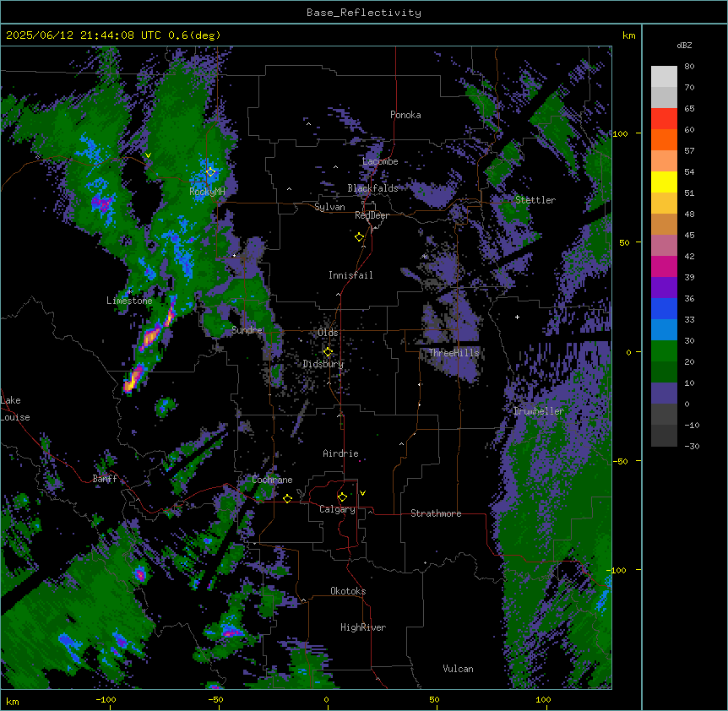Viewport: 728px width, 711px height.
Task: Select the bright green 20-30 dBZ legend swatch
Action: click(664, 351)
